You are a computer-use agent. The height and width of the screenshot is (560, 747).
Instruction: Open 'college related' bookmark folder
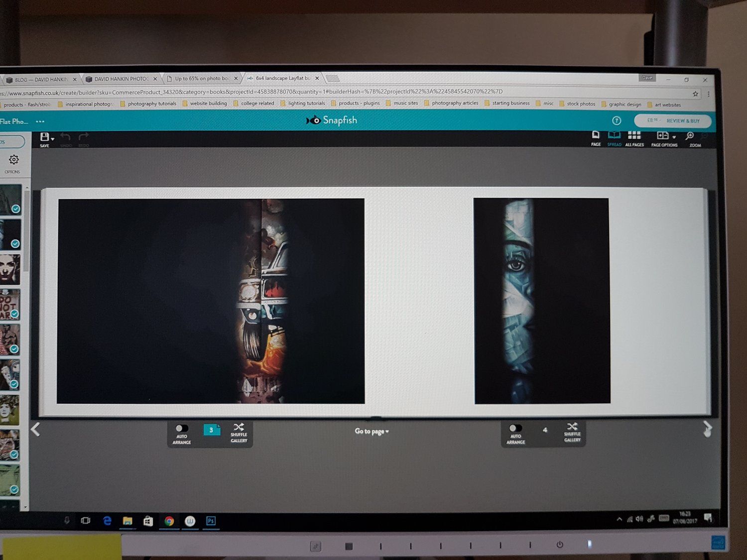pyautogui.click(x=254, y=104)
